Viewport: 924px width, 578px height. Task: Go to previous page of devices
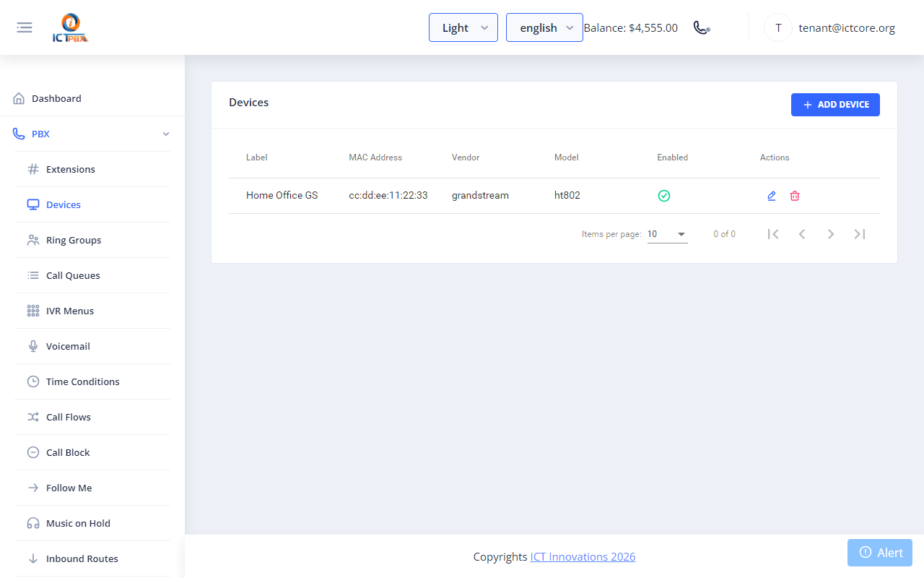tap(802, 234)
